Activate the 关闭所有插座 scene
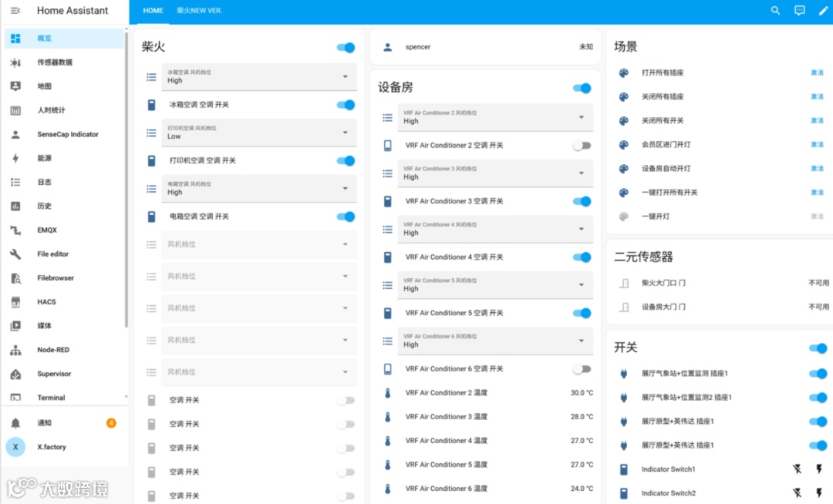Screen dimensions: 833x504 tap(817, 96)
